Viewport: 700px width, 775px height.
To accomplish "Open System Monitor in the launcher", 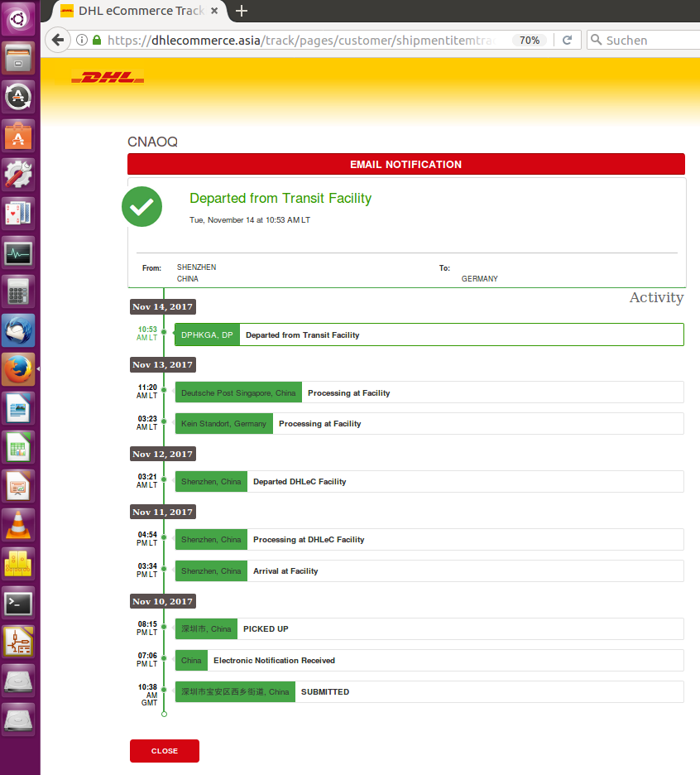I will (x=18, y=253).
